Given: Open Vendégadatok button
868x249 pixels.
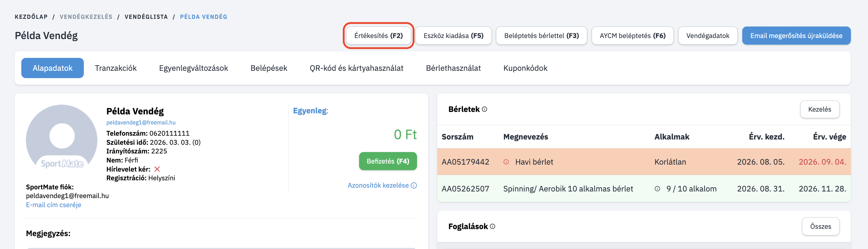Looking at the screenshot, I should [708, 36].
